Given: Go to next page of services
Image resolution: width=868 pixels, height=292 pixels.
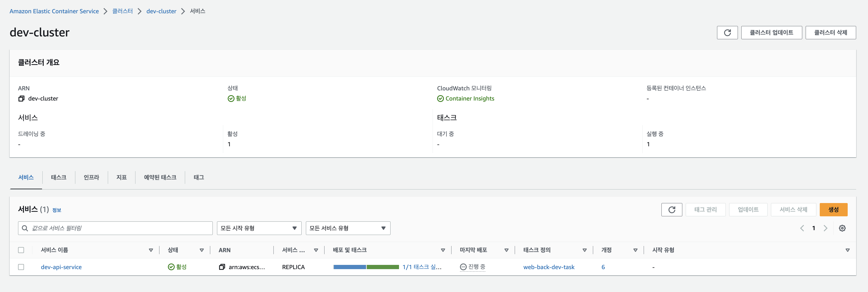Looking at the screenshot, I should point(825,228).
